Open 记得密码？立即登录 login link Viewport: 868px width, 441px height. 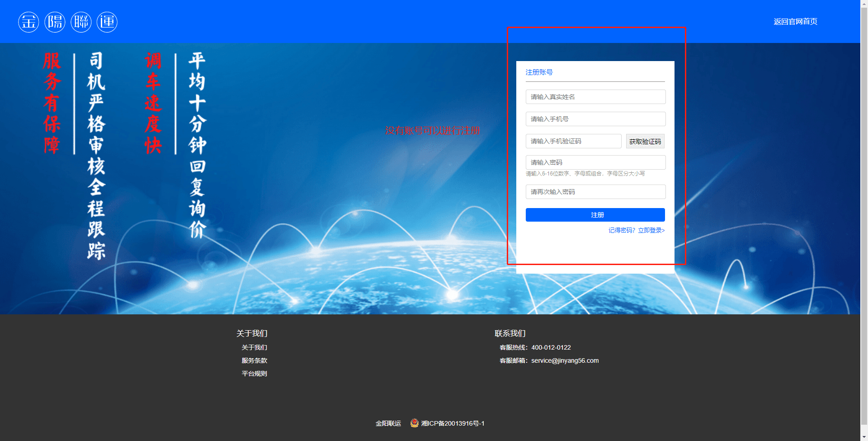[637, 230]
